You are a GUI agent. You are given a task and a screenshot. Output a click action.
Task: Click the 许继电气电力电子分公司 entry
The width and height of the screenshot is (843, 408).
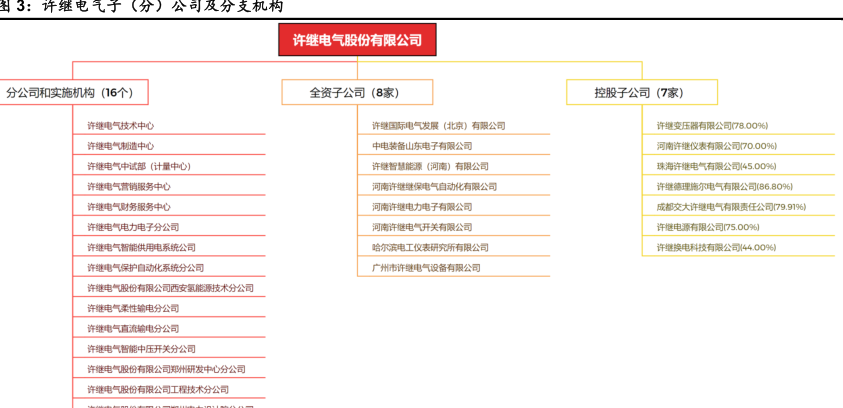click(x=133, y=227)
